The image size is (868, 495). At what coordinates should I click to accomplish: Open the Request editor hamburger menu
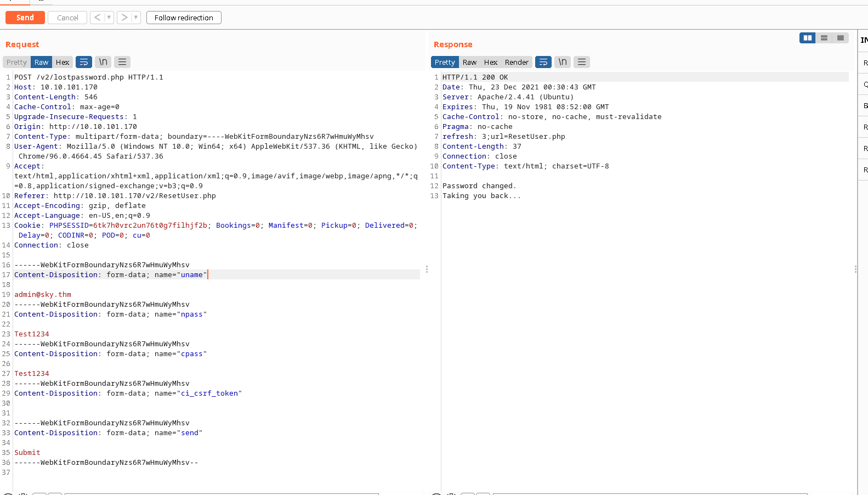(122, 62)
